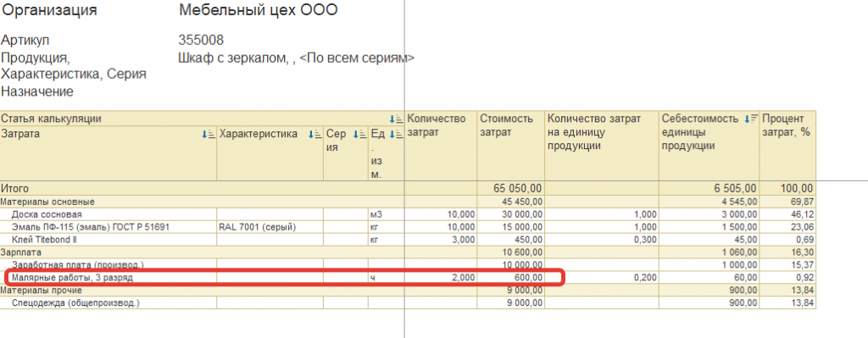
Task: Click the sort icon beside Характеристика header
Action: [x=314, y=135]
